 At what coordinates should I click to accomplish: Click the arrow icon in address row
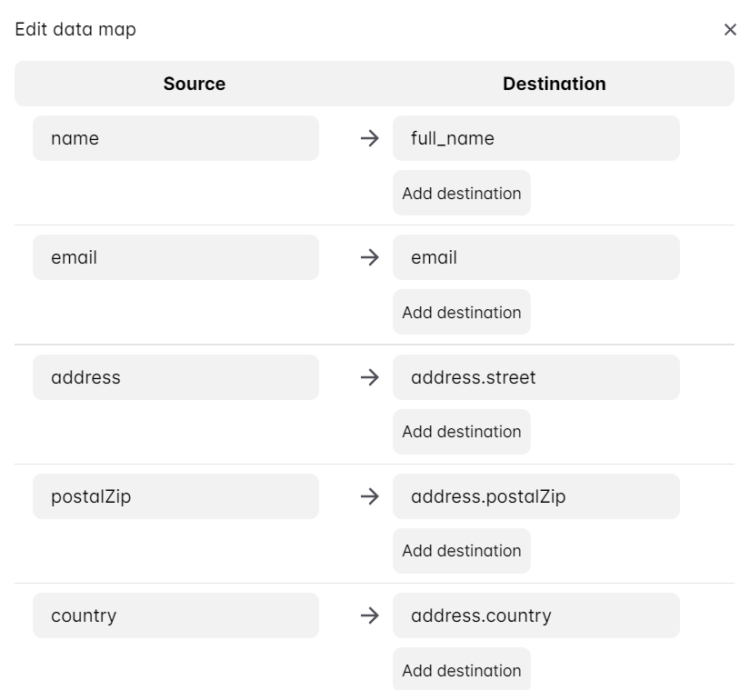(x=369, y=377)
